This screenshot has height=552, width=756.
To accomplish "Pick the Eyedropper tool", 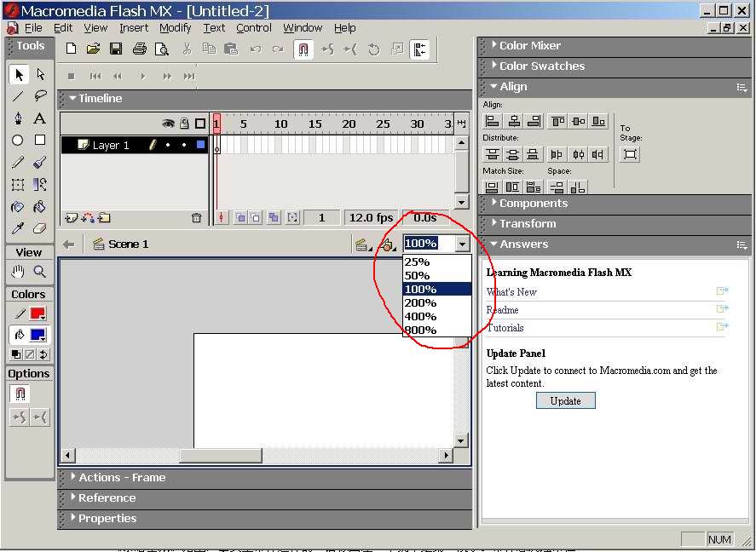I will coord(18,228).
